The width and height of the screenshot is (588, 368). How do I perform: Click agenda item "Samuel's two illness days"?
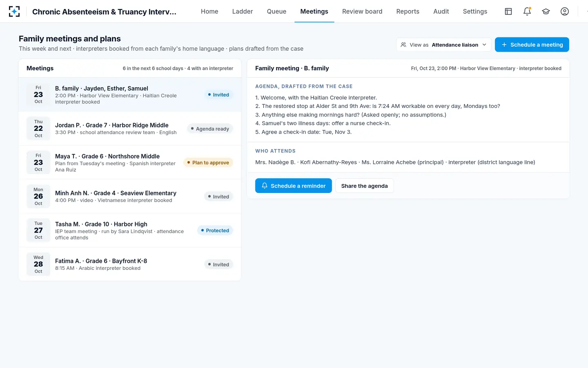click(323, 123)
